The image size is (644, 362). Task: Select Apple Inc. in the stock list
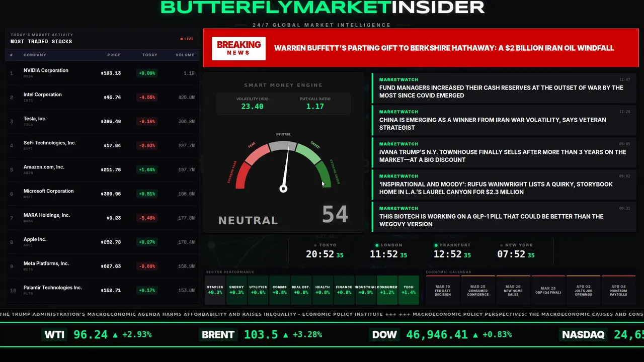pos(35,239)
